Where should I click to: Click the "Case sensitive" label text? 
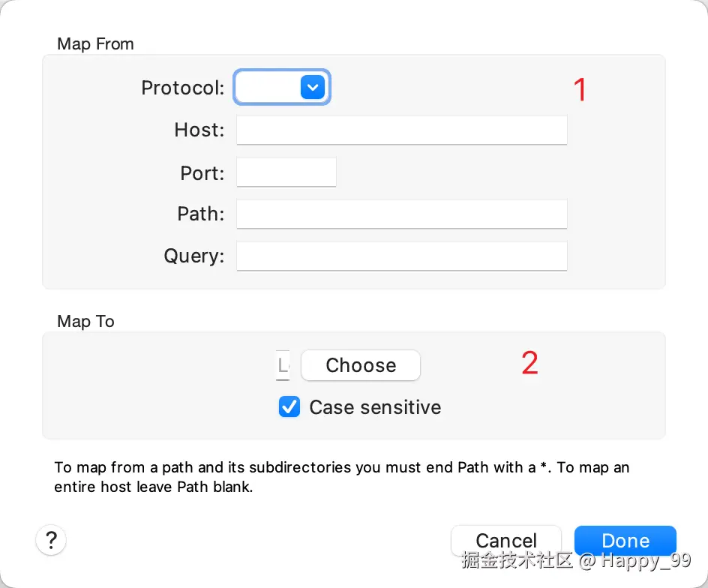[375, 407]
